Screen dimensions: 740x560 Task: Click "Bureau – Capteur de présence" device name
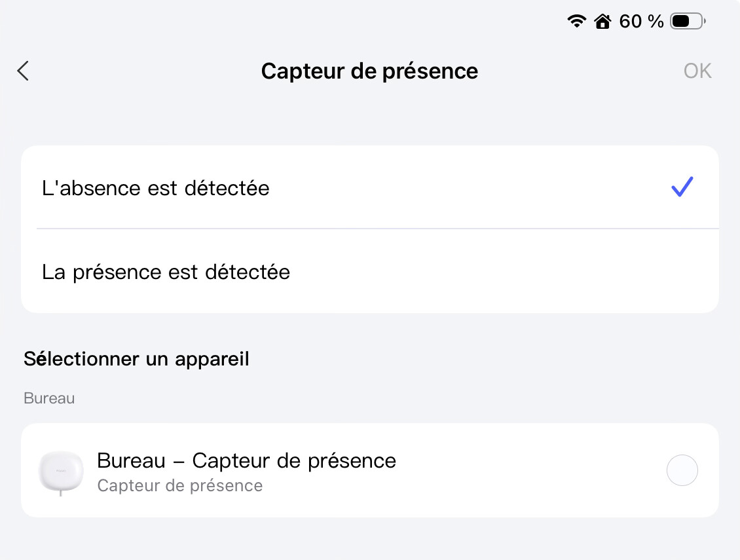click(246, 460)
